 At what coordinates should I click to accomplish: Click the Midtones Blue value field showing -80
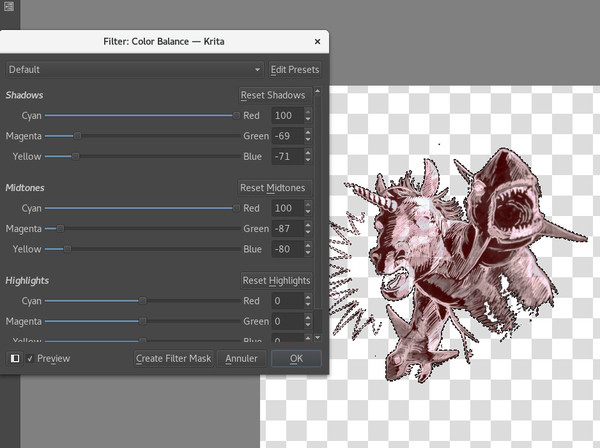(288, 249)
